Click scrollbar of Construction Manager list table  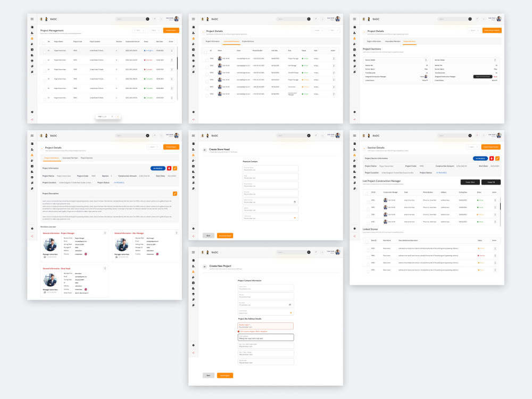[501, 207]
